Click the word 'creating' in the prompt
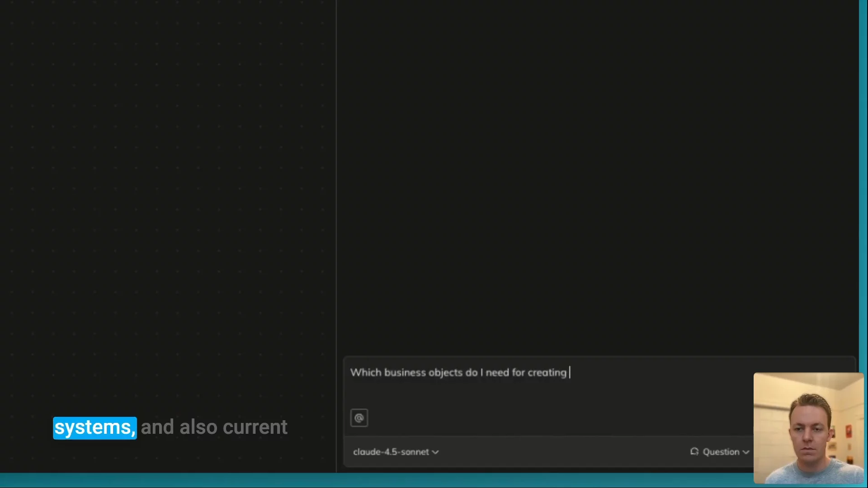Image resolution: width=868 pixels, height=488 pixels. point(547,373)
